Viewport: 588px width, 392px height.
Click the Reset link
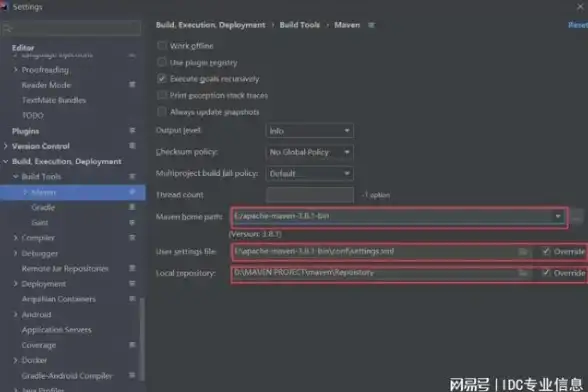pyautogui.click(x=578, y=25)
